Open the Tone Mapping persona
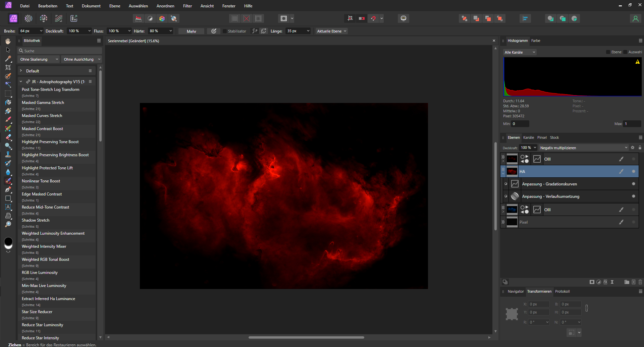 (x=59, y=18)
